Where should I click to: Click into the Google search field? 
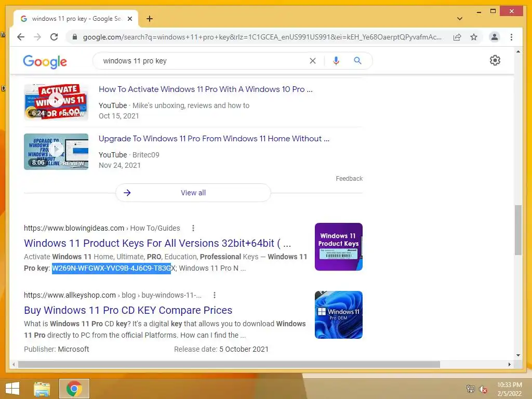click(x=204, y=61)
